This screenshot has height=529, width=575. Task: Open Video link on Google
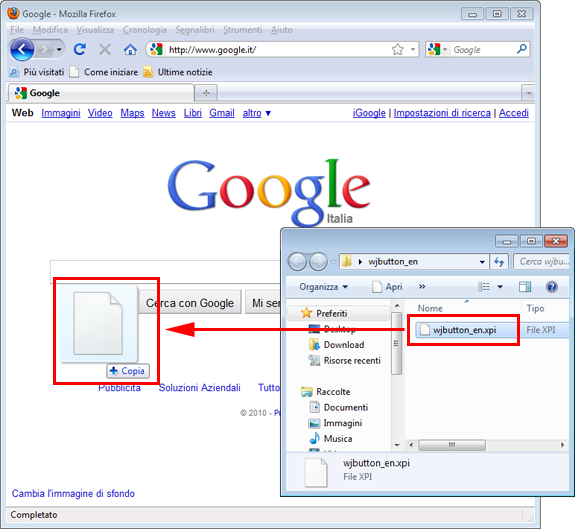click(x=100, y=113)
